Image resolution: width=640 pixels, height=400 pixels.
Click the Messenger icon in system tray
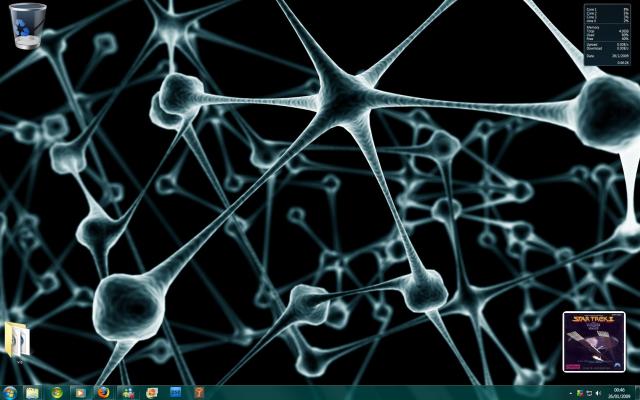click(x=580, y=393)
